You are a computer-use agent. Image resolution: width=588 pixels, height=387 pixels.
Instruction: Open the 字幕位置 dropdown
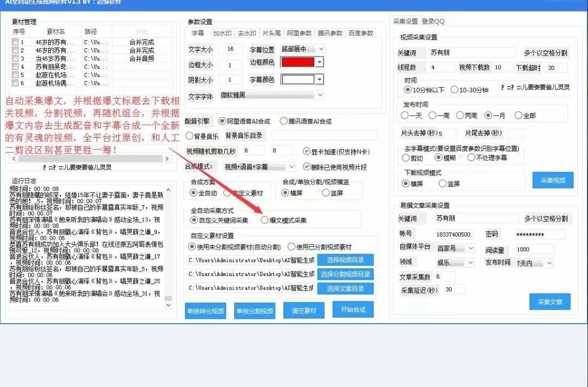(302, 49)
